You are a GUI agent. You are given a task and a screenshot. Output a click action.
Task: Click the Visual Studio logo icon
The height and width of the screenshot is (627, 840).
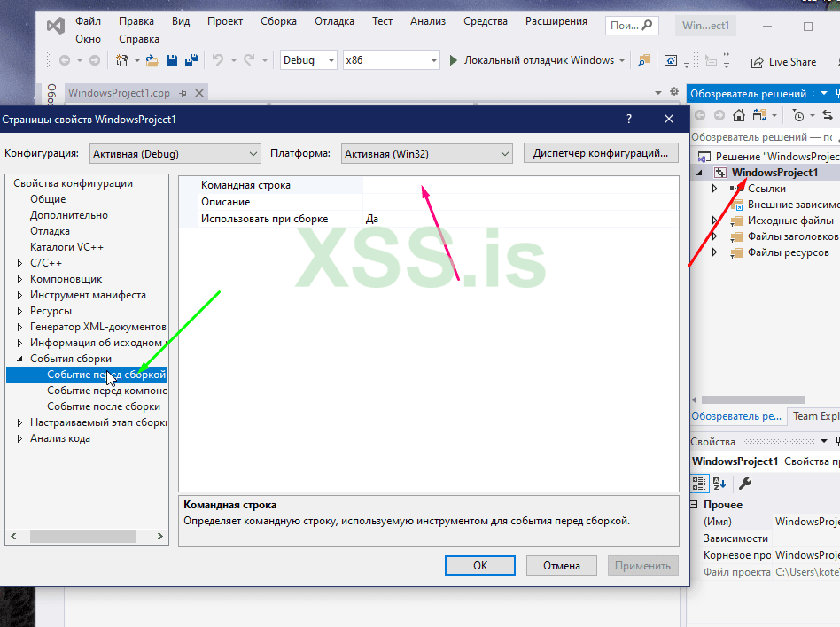56,26
